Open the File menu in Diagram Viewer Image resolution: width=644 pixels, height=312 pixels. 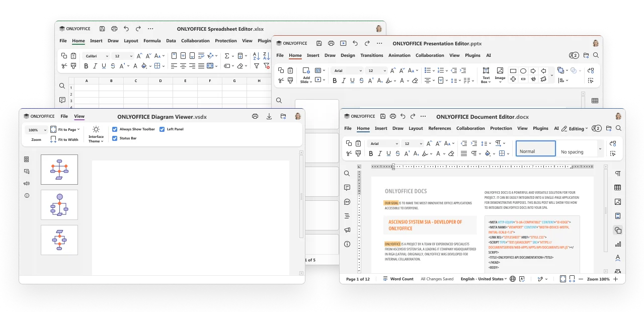[64, 116]
